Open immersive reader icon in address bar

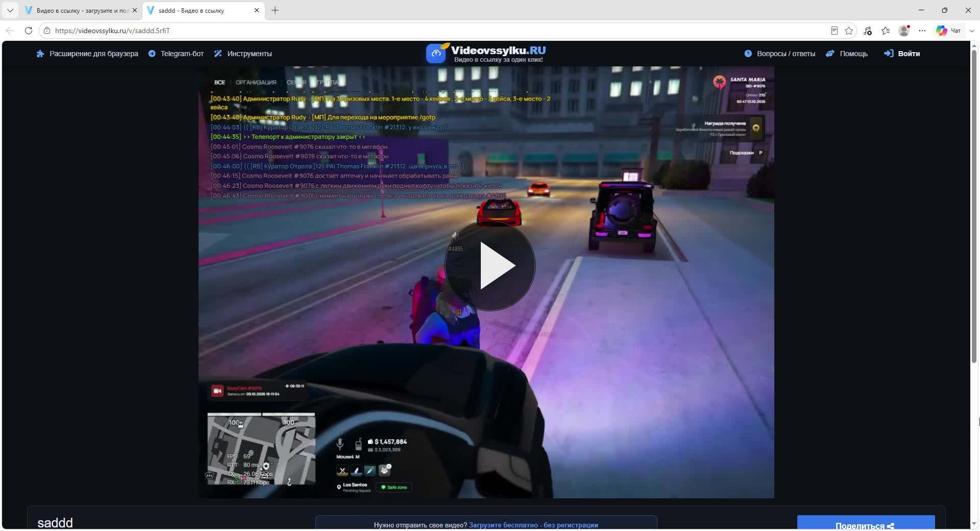(834, 31)
